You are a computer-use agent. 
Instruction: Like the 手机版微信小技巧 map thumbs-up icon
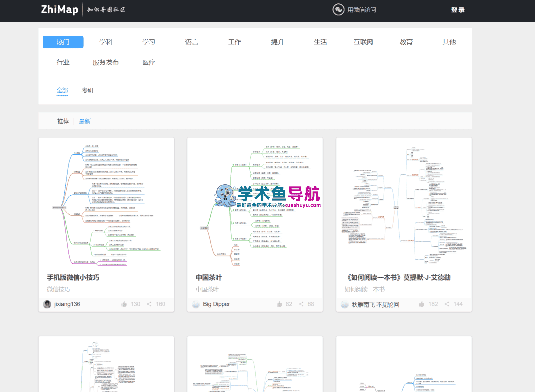click(x=124, y=304)
